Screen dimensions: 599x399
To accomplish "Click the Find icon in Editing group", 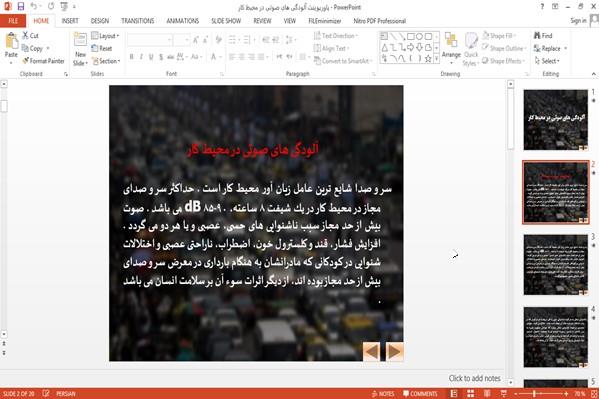I will pos(543,36).
